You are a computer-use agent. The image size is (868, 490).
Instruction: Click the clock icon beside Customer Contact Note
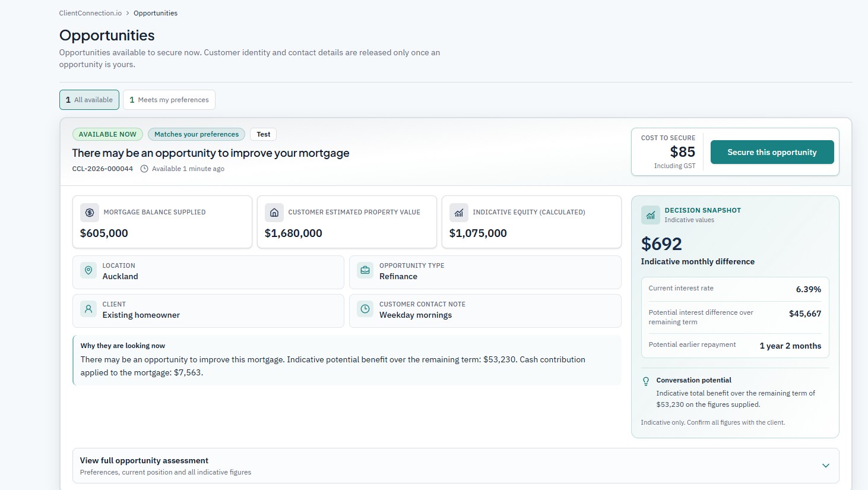[x=365, y=309]
